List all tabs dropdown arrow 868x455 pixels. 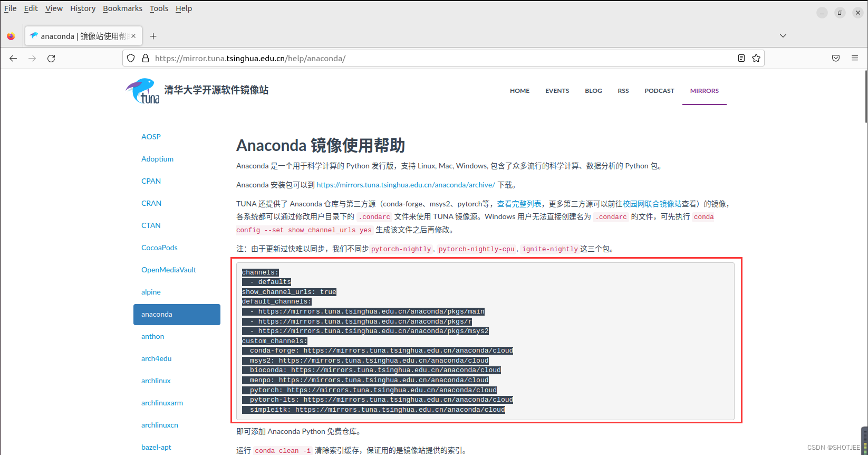pos(783,36)
